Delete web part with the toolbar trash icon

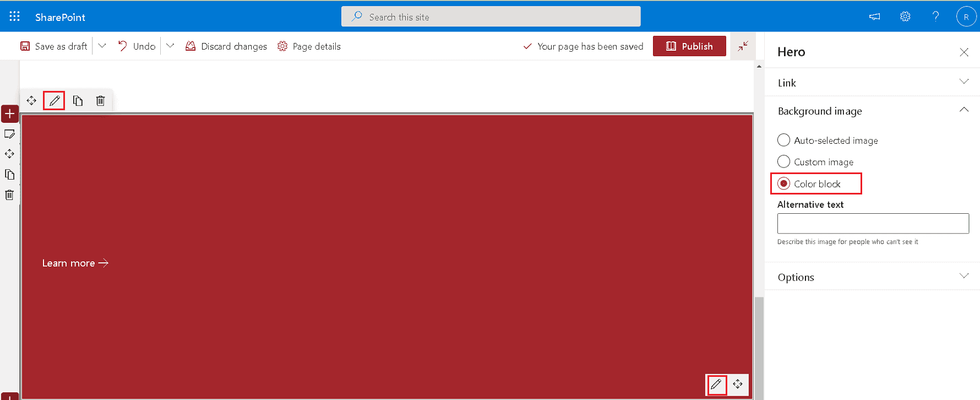tap(100, 101)
